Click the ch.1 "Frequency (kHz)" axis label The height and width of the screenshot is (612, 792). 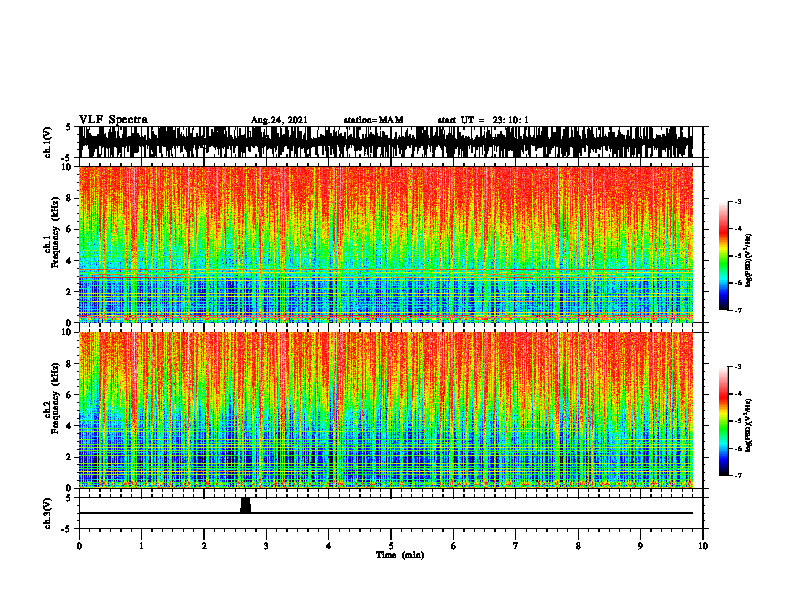56,232
